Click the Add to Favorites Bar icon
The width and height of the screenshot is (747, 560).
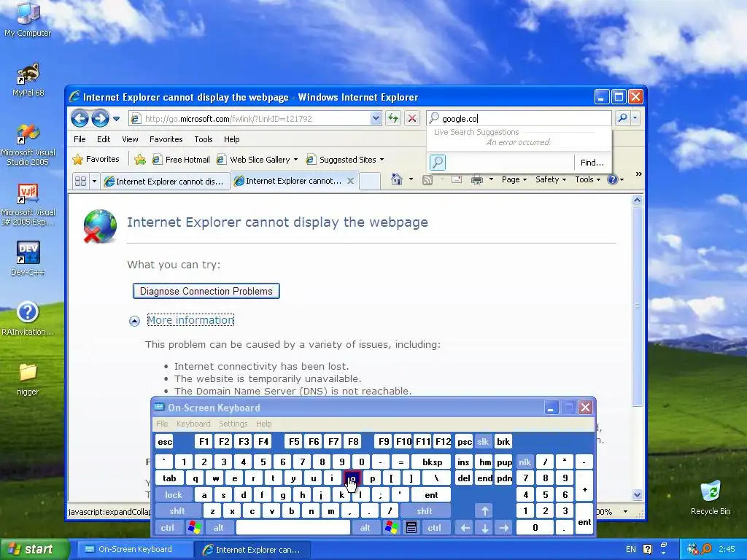click(140, 160)
